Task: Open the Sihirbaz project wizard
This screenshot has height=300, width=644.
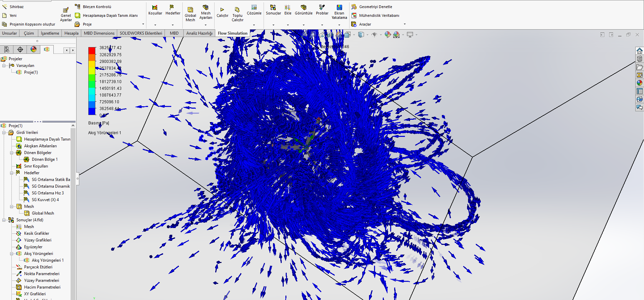Action: click(x=13, y=7)
